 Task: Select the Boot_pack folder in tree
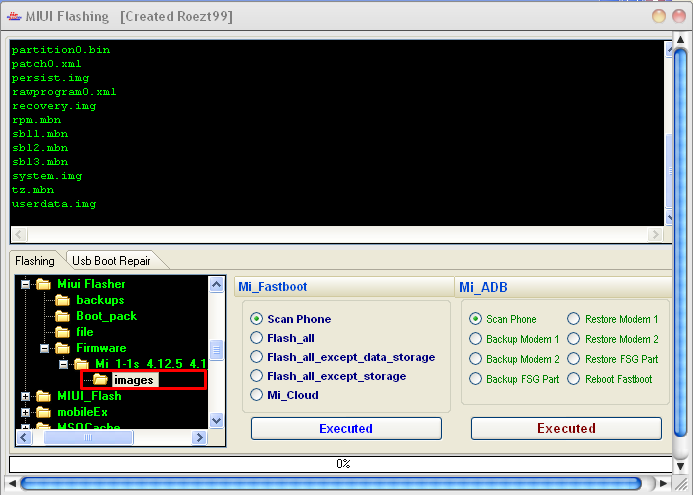107,316
